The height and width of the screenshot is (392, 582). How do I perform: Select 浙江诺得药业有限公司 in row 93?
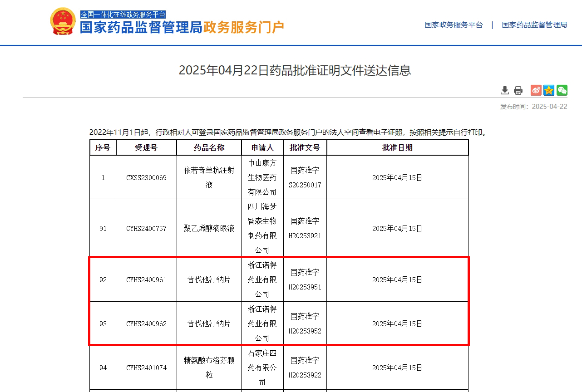click(x=262, y=324)
